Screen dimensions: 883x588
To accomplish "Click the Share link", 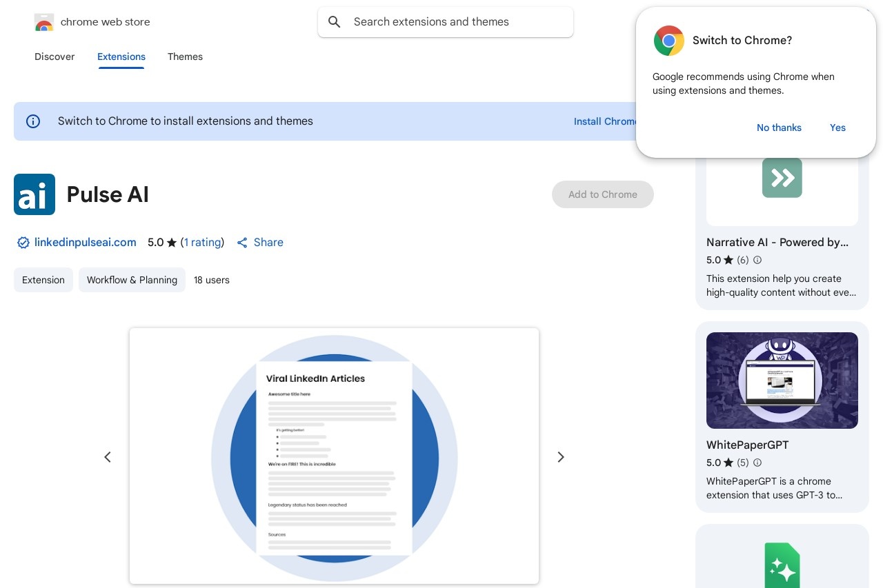I will coord(268,243).
